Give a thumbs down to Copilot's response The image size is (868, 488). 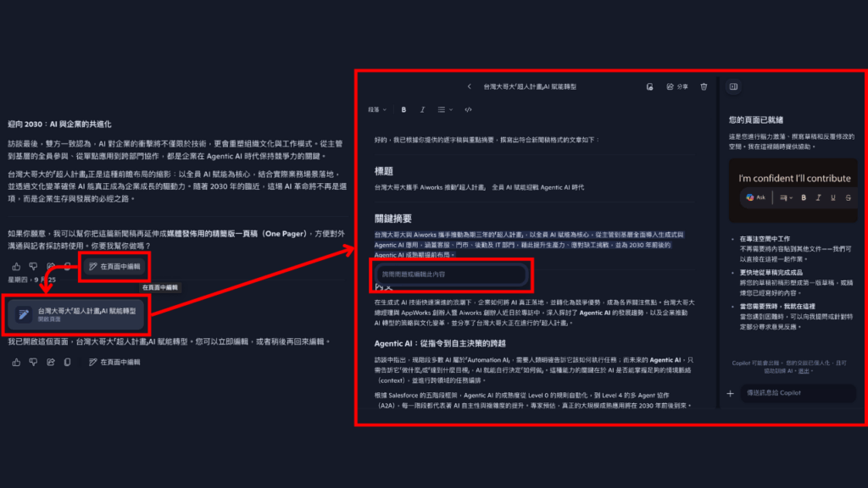point(33,265)
